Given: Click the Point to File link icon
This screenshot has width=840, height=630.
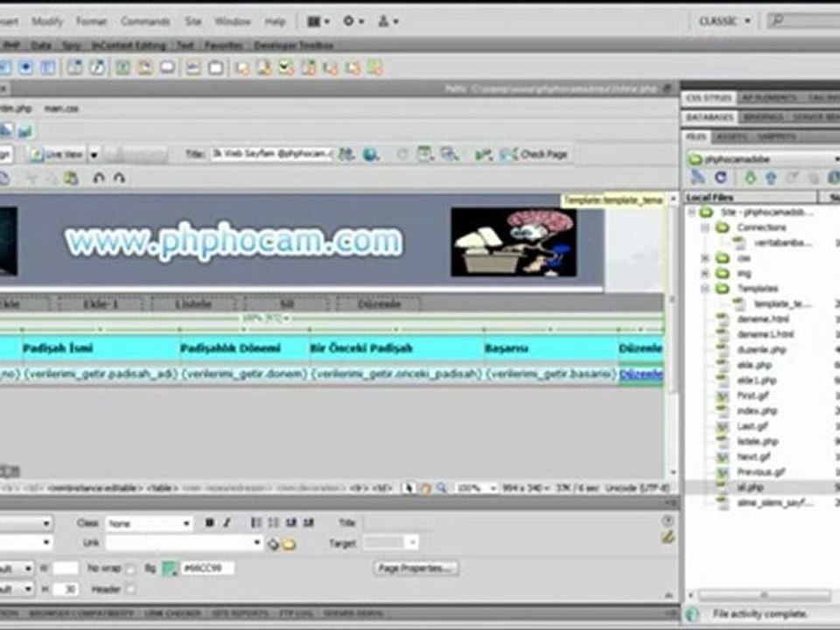Looking at the screenshot, I should pyautogui.click(x=273, y=544).
